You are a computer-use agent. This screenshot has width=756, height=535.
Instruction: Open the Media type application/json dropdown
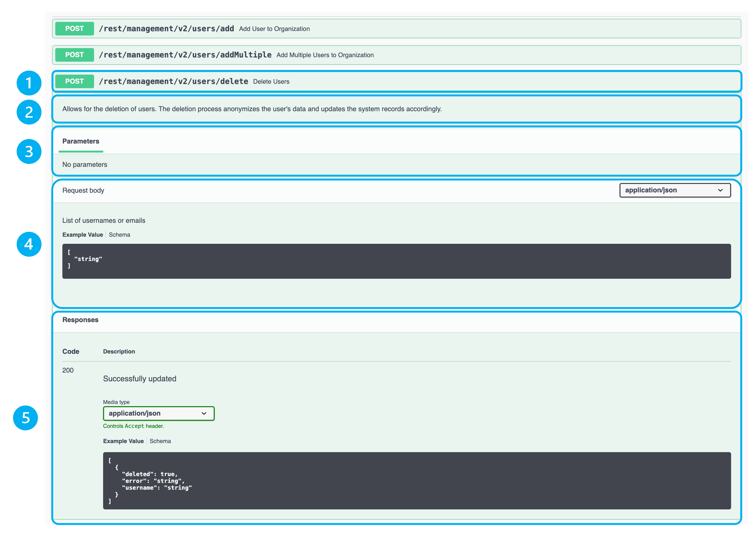pyautogui.click(x=158, y=413)
